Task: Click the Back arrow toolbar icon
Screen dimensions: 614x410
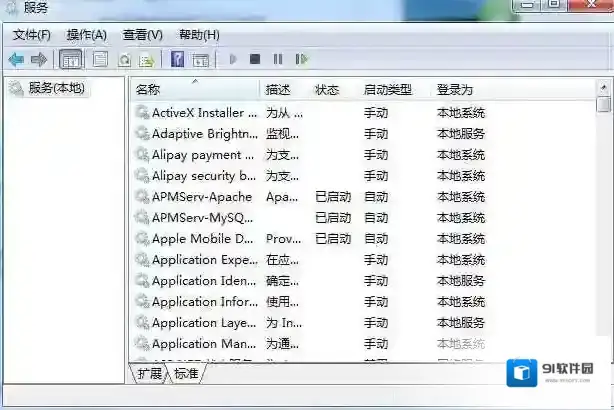Action: [17, 60]
